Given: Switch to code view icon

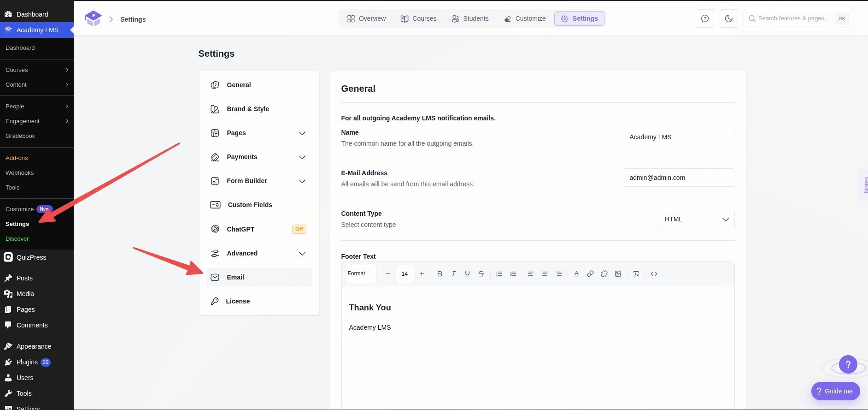Looking at the screenshot, I should pos(654,274).
